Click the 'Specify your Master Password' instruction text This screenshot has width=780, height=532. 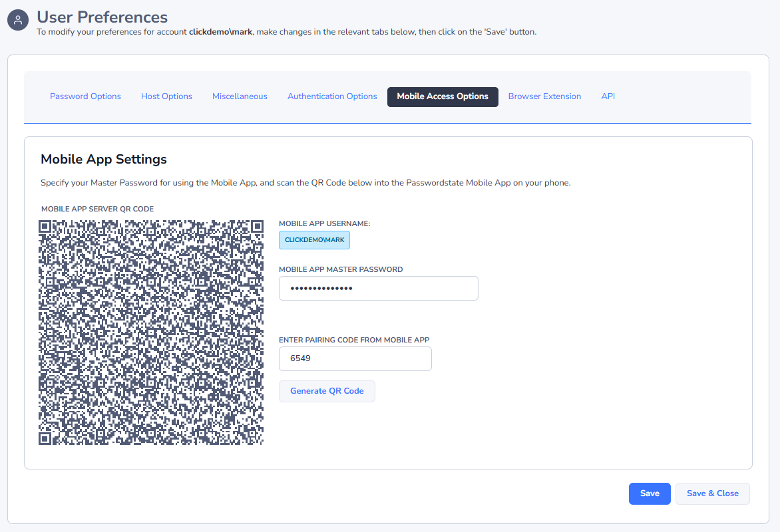305,183
